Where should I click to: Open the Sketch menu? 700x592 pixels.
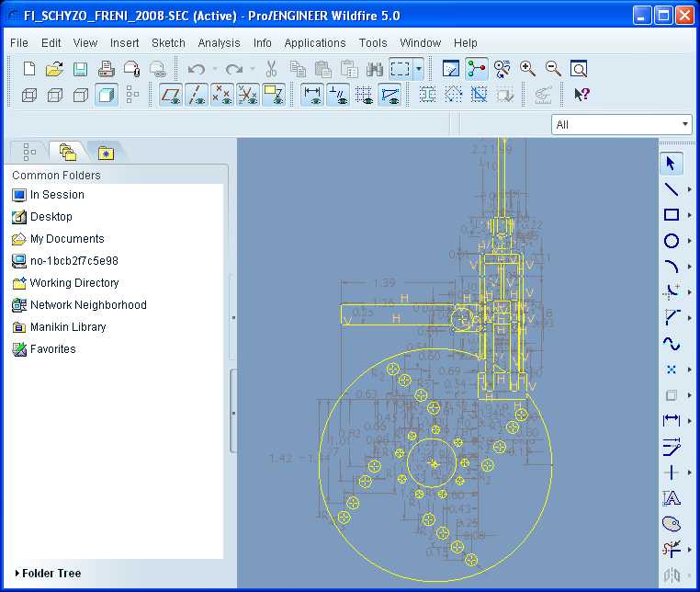168,43
